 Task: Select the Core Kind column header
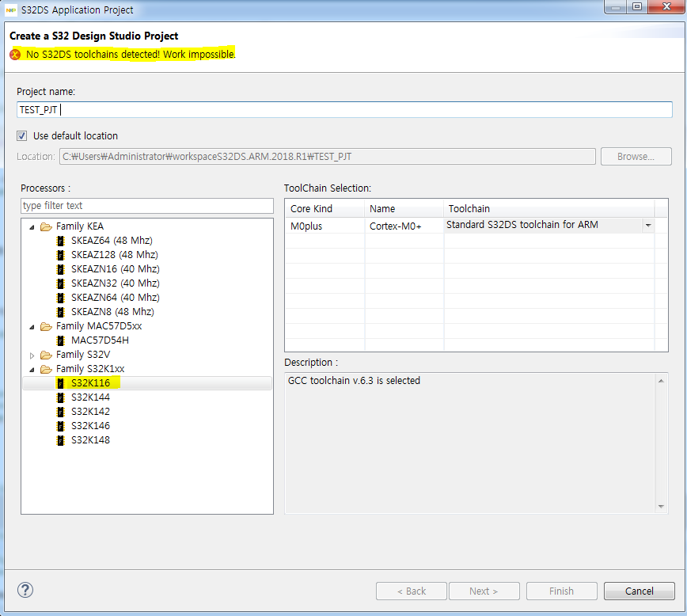(325, 209)
